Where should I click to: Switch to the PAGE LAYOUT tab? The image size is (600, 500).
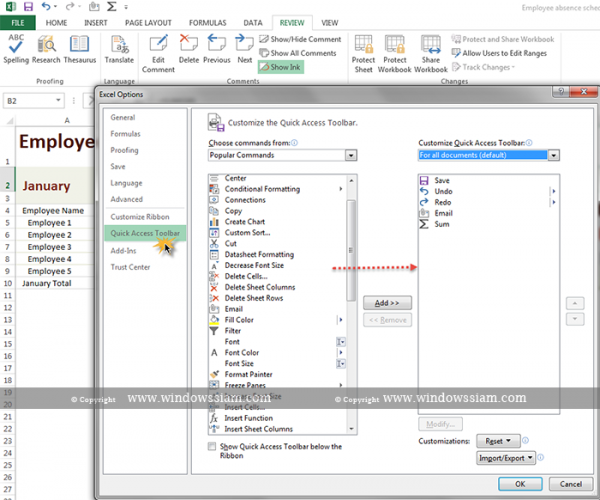click(x=148, y=23)
